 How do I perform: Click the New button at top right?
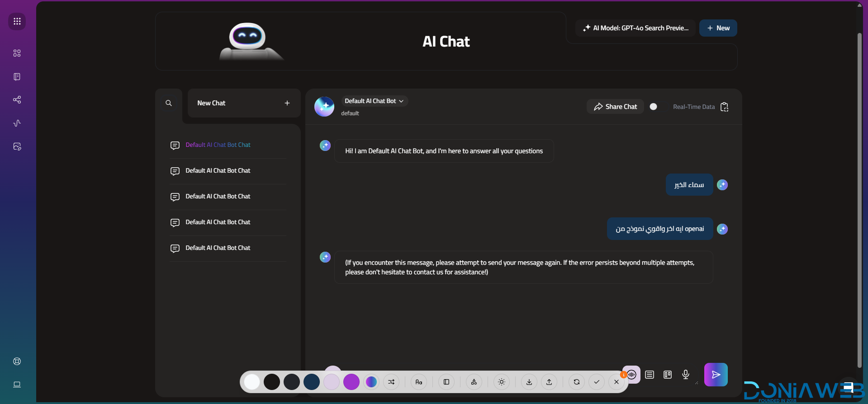click(718, 28)
